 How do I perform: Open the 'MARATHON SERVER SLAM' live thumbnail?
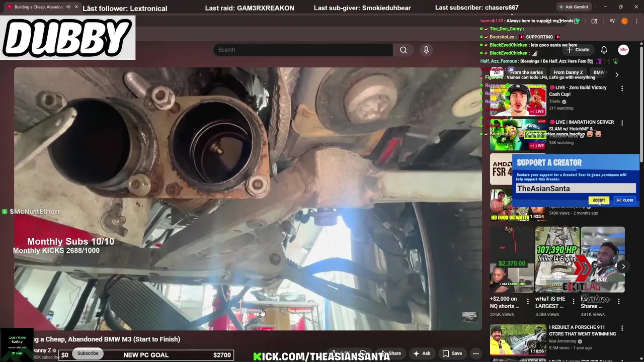point(518,134)
